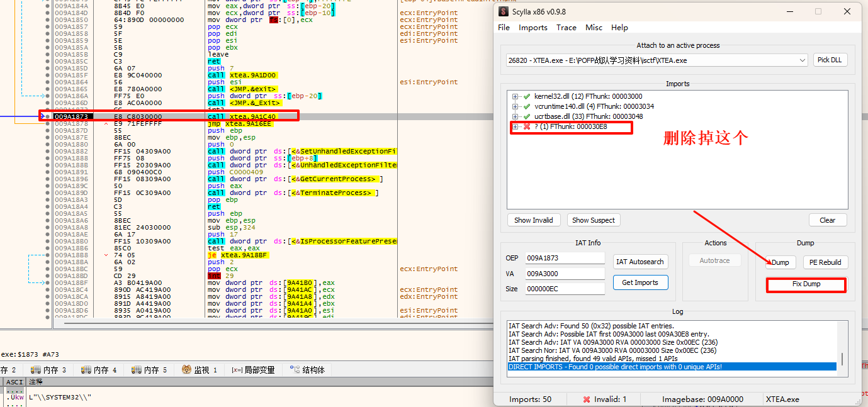Expand the vcruntime140.dll import node

click(516, 106)
